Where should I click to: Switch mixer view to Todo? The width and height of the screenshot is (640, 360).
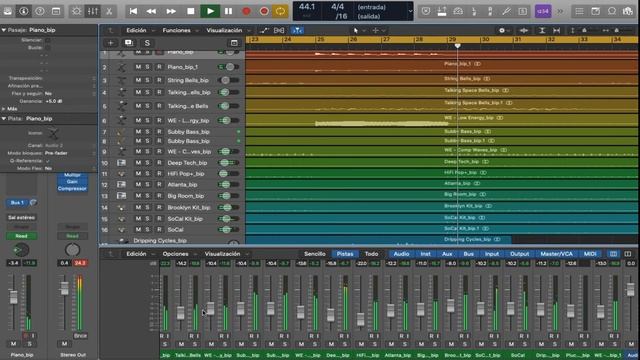click(x=371, y=254)
